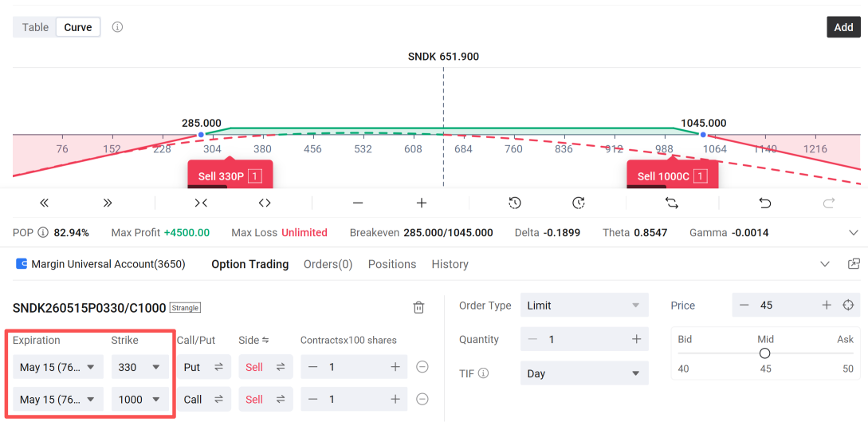868x426 pixels.
Task: Click the Strangle strategy tag
Action: [x=186, y=308]
